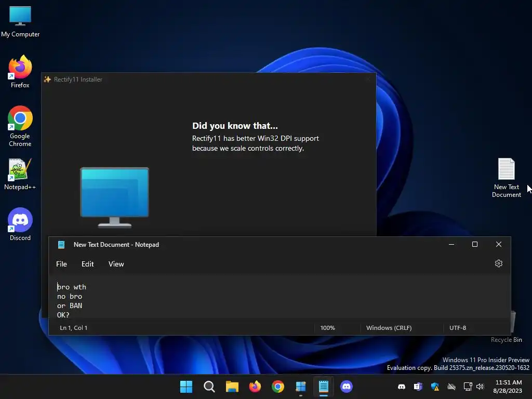Click the Discord system tray icon

click(x=402, y=387)
